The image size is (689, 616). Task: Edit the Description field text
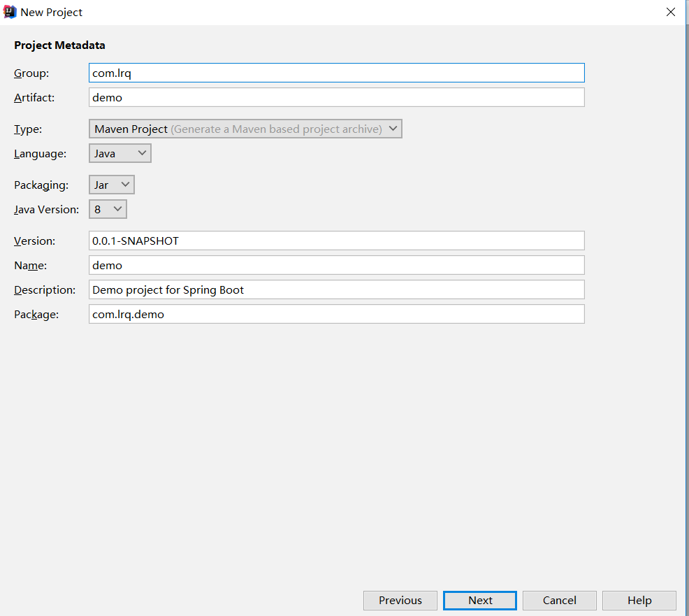coord(337,289)
